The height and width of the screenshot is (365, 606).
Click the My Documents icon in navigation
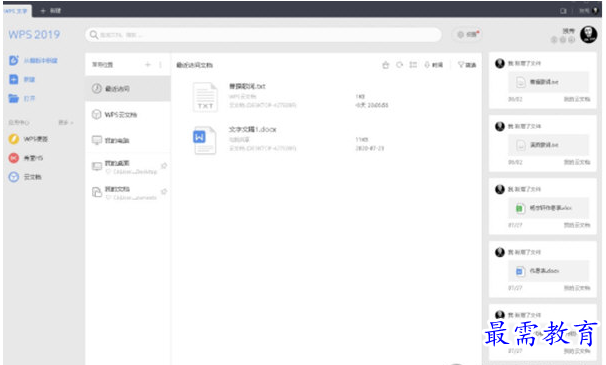[97, 192]
